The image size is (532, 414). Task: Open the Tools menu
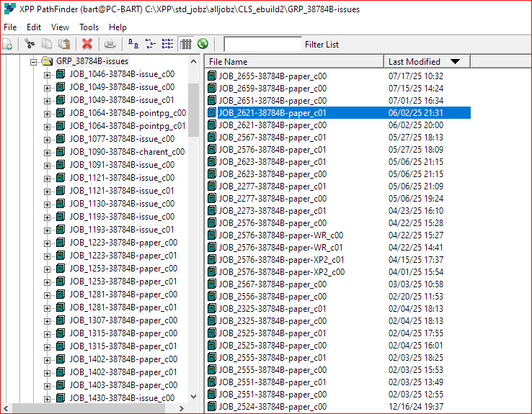(x=89, y=27)
